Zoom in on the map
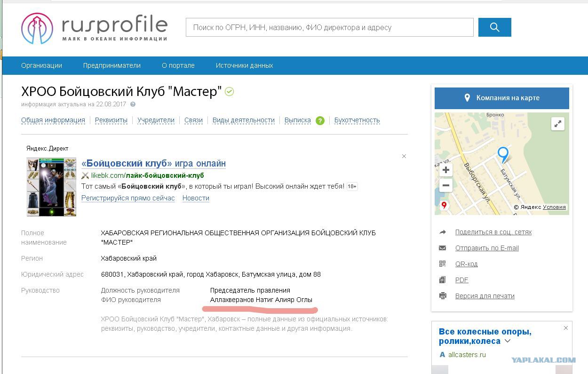This screenshot has width=588, height=374. (x=446, y=170)
